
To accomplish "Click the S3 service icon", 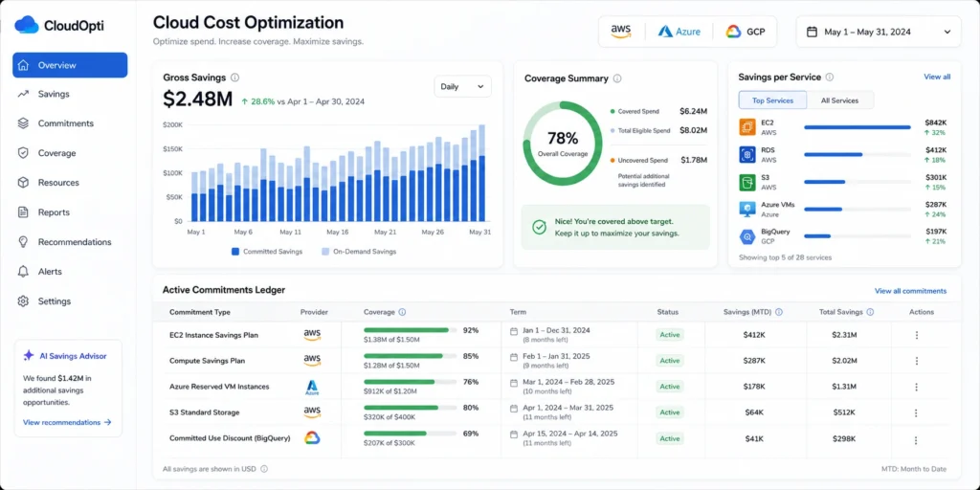I will coord(747,183).
